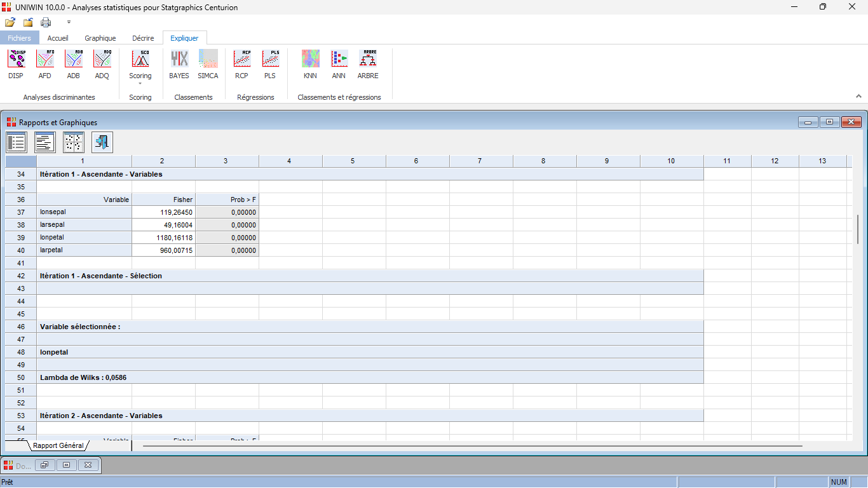This screenshot has width=868, height=488.
Task: Maximize the minimized Do... document window
Action: tap(66, 465)
